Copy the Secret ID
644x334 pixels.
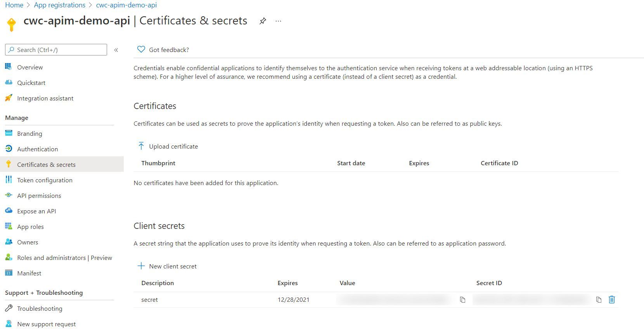coord(599,299)
